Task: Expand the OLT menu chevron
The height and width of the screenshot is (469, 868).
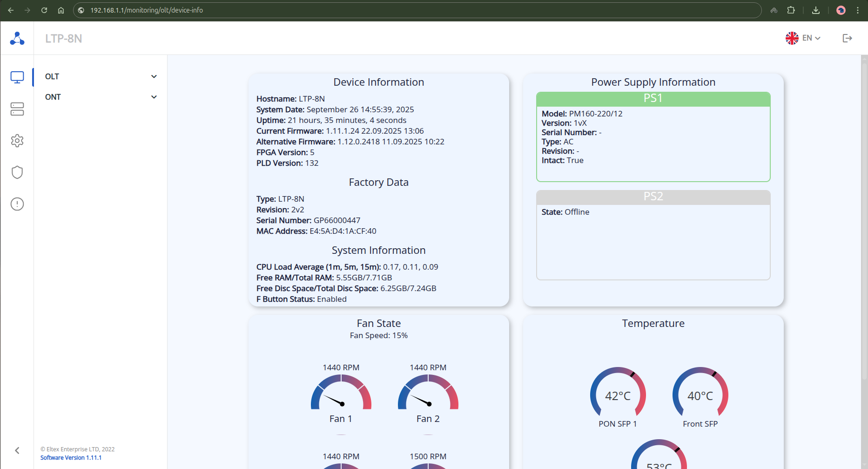Action: point(154,76)
